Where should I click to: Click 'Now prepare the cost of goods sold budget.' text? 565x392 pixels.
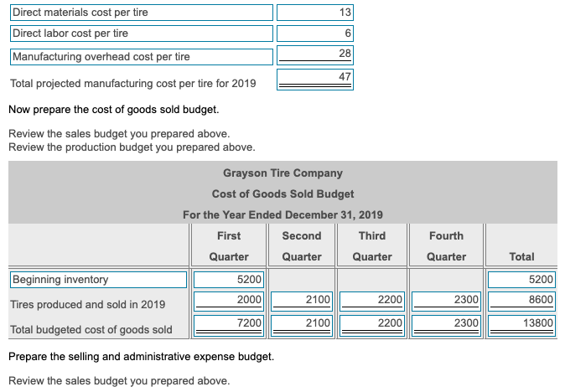tap(114, 110)
